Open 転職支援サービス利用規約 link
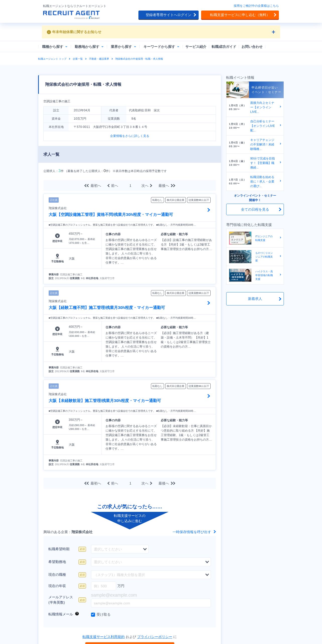 click(104, 637)
